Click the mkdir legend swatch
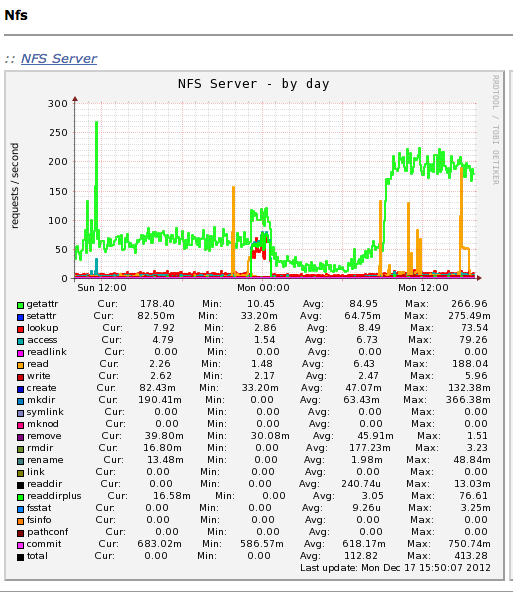Image resolution: width=513 pixels, height=597 pixels. point(21,401)
